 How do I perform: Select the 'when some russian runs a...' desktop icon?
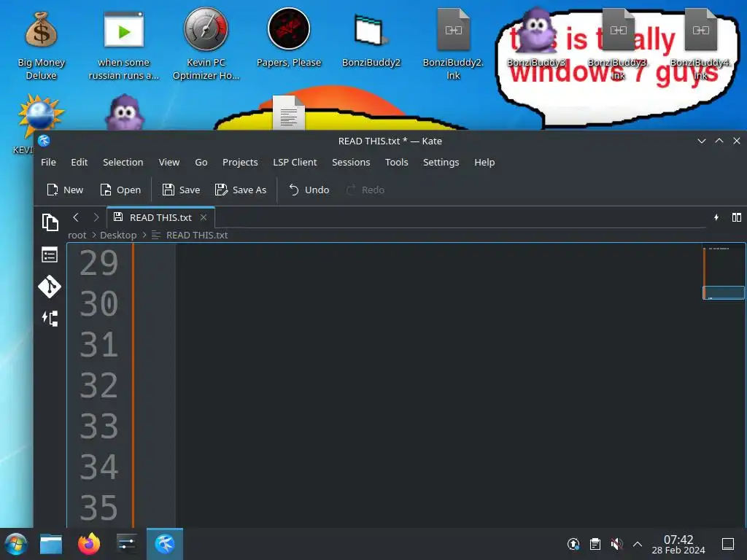tap(124, 45)
